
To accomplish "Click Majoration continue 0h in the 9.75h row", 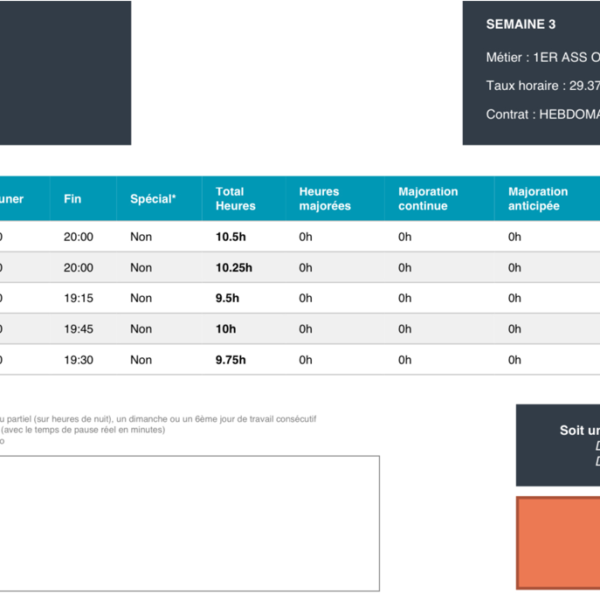I will point(405,360).
